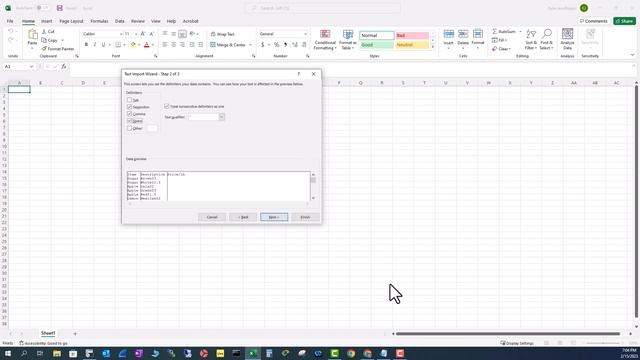The width and height of the screenshot is (640, 360).
Task: Open help for Text Import Wizard
Action: pyautogui.click(x=298, y=74)
